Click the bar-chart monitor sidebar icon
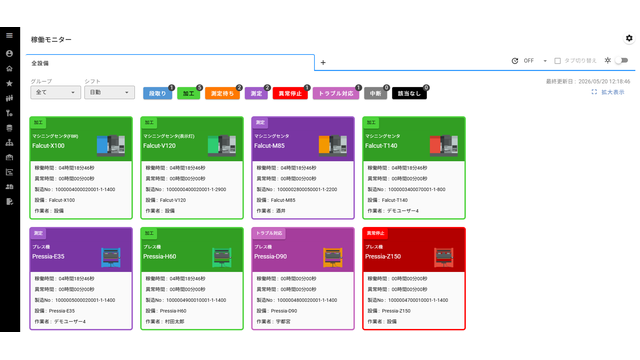Screen dimensions: 640x360 point(9,98)
